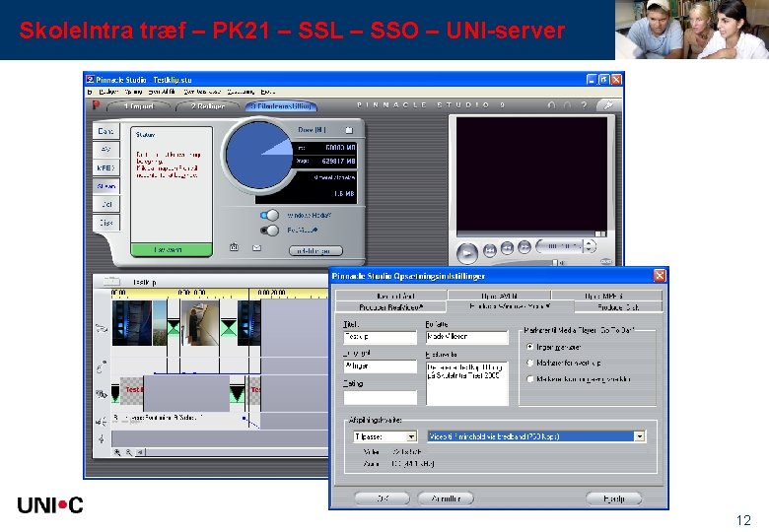
Task: Click the first green transition on video track
Action: point(174,328)
